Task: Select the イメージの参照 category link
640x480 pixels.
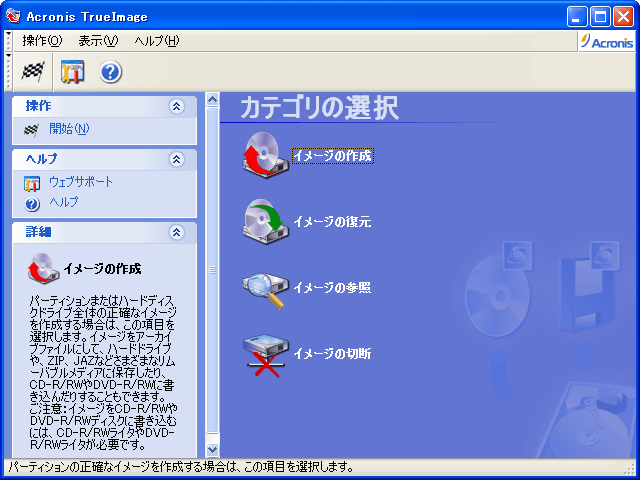Action: point(332,288)
